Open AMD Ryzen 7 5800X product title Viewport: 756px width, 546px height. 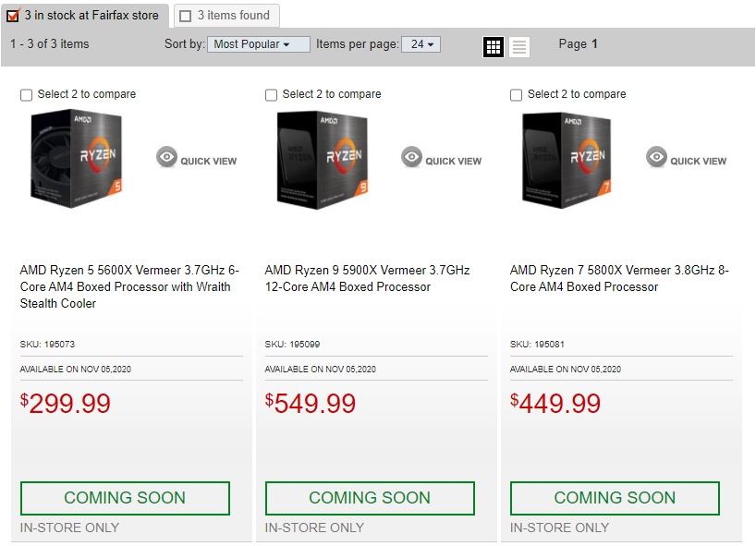619,278
